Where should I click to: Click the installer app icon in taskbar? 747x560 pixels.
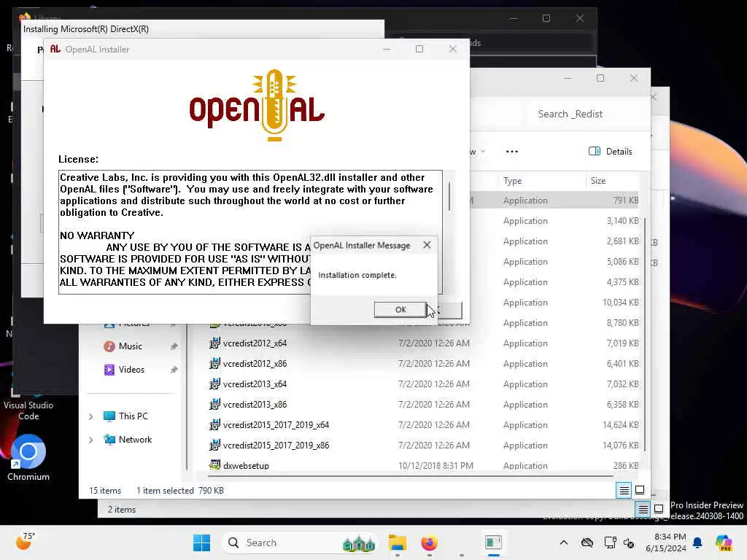494,542
